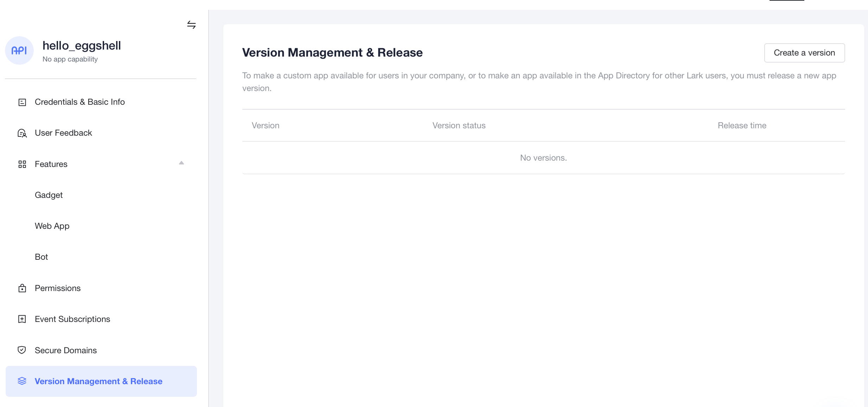Click the hello_eggshell API app avatar
868x407 pixels.
(19, 51)
